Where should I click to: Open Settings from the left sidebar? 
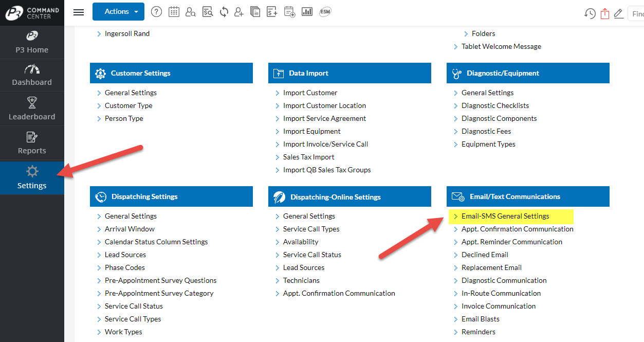point(32,178)
